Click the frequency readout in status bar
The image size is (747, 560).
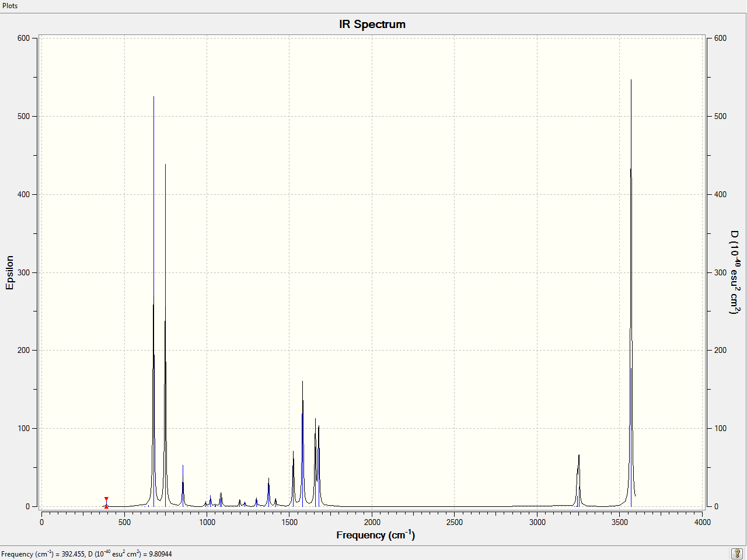(87, 554)
